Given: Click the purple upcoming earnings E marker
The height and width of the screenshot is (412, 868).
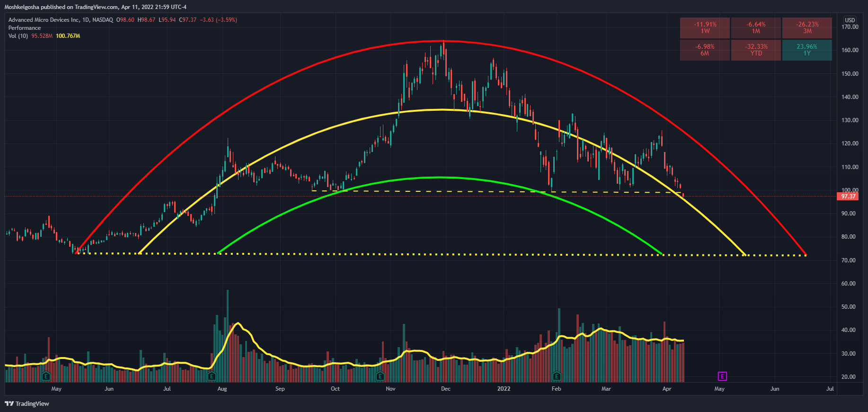Looking at the screenshot, I should [722, 376].
